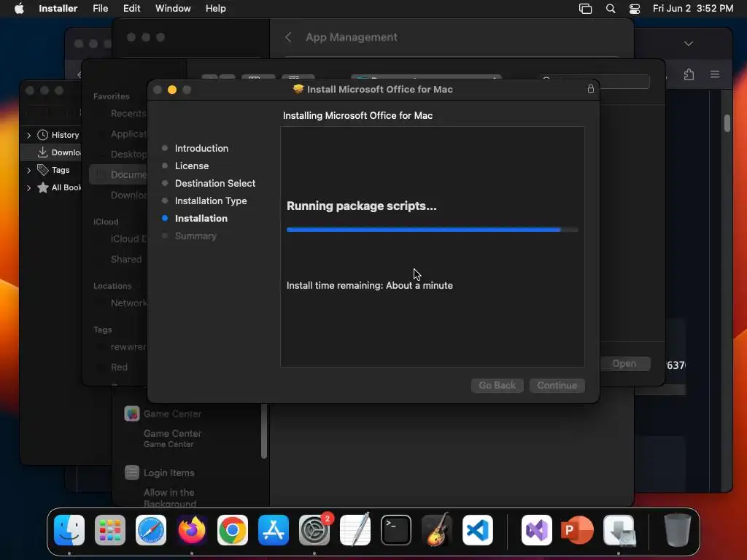Open Spotlight search in menu bar
The width and height of the screenshot is (747, 560).
[611, 9]
